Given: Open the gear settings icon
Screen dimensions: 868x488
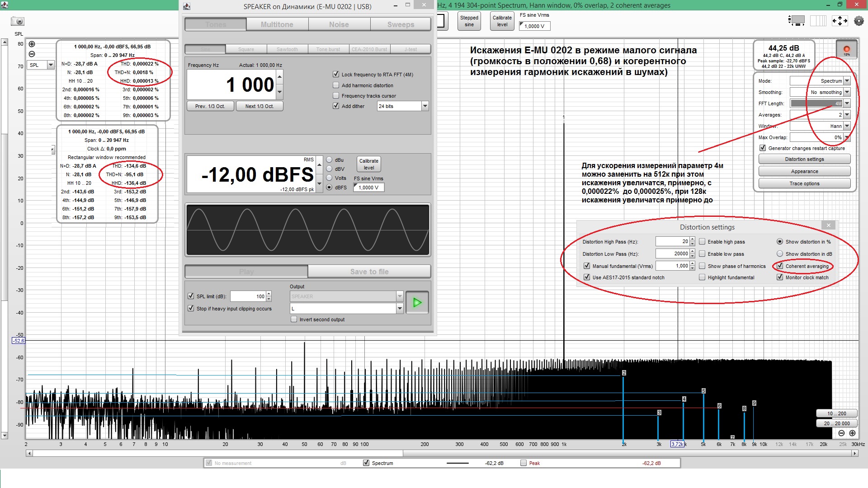Looking at the screenshot, I should tap(859, 21).
